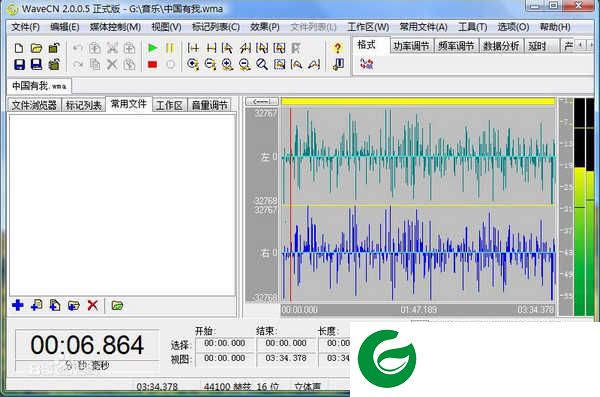Open the 文件浏览器 panel tab
600x397 pixels.
pyautogui.click(x=34, y=105)
